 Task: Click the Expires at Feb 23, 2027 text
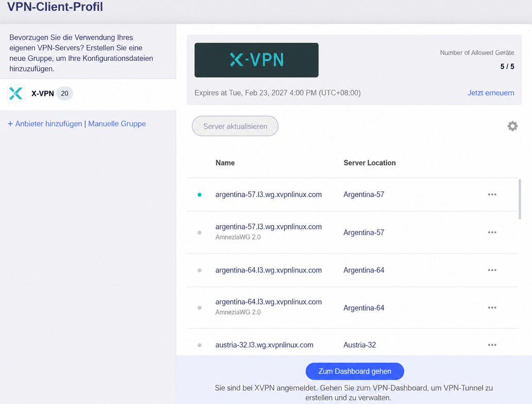click(277, 93)
